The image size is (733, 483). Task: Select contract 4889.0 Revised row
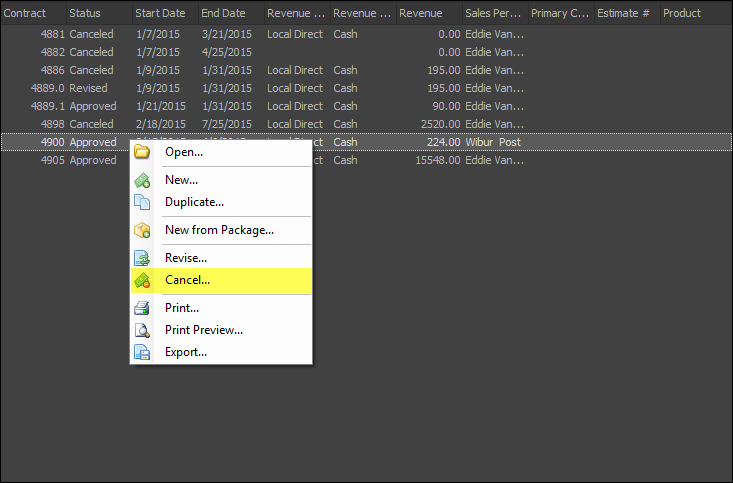pos(366,88)
